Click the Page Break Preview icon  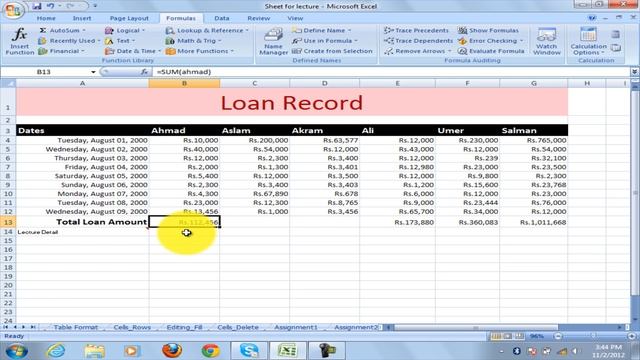click(519, 336)
